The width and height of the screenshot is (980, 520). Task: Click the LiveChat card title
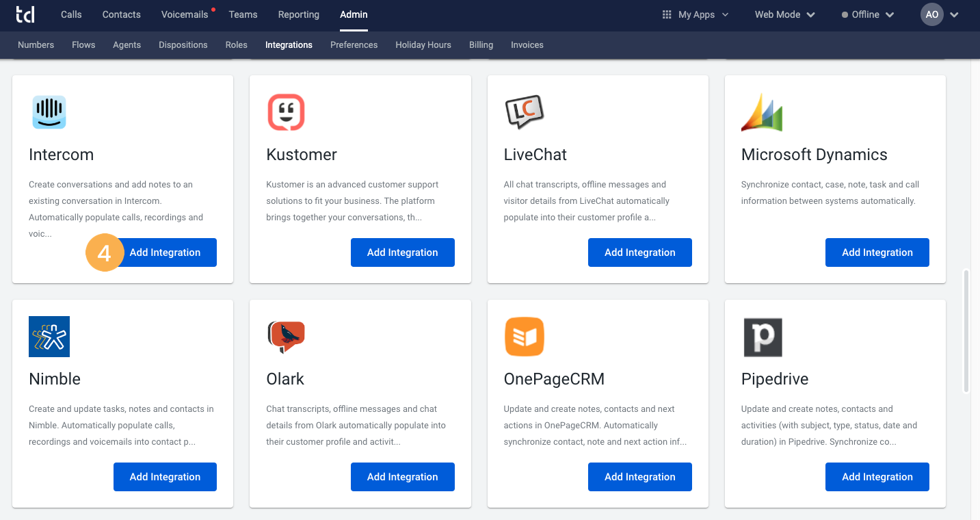[x=535, y=155]
